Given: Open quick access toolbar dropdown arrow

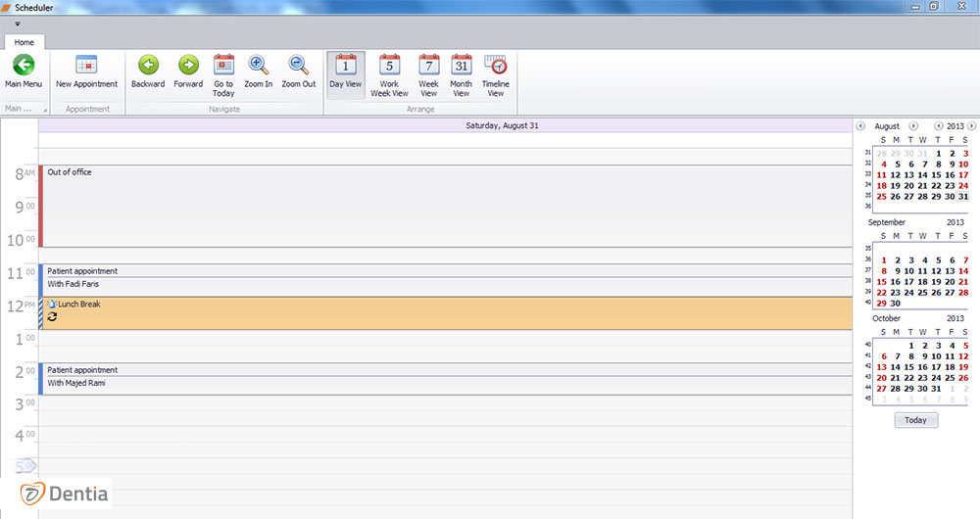Looking at the screenshot, I should (17, 24).
